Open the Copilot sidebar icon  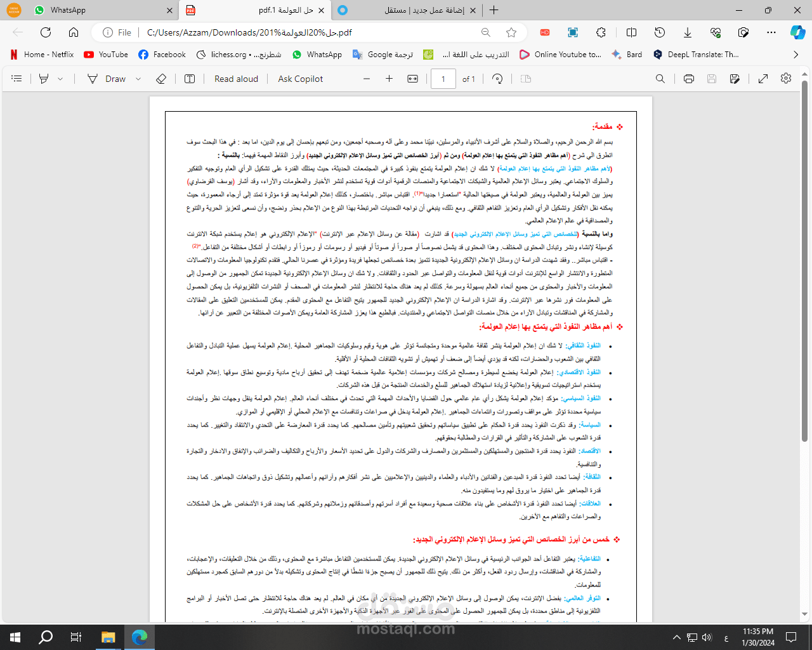[x=798, y=32]
